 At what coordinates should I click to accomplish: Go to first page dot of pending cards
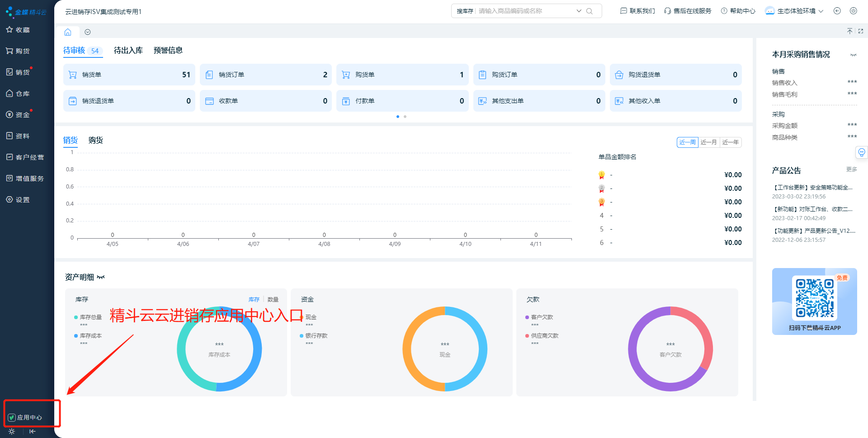tap(398, 117)
